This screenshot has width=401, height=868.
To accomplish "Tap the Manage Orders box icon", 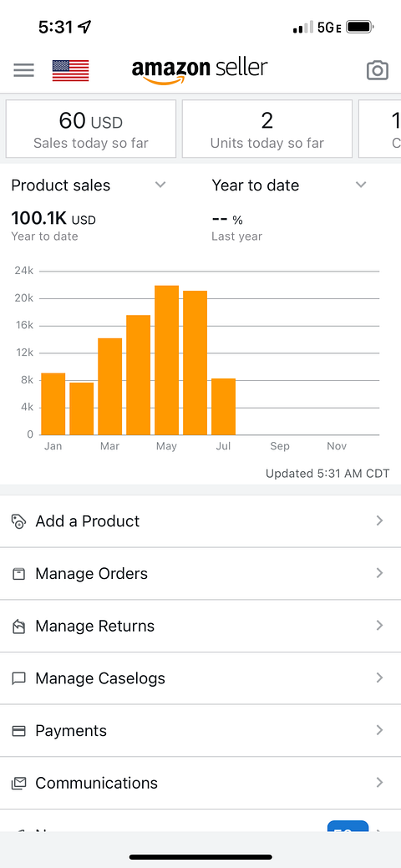I will click(19, 573).
